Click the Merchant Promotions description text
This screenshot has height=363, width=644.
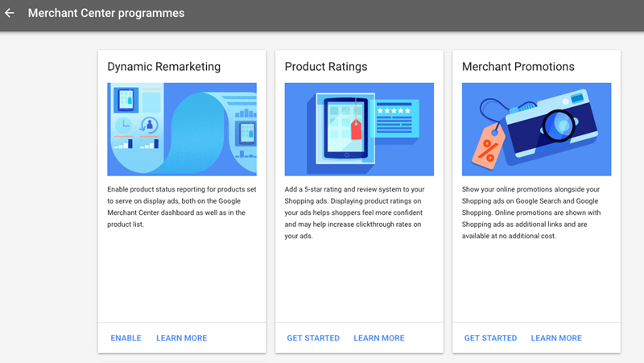(x=536, y=212)
